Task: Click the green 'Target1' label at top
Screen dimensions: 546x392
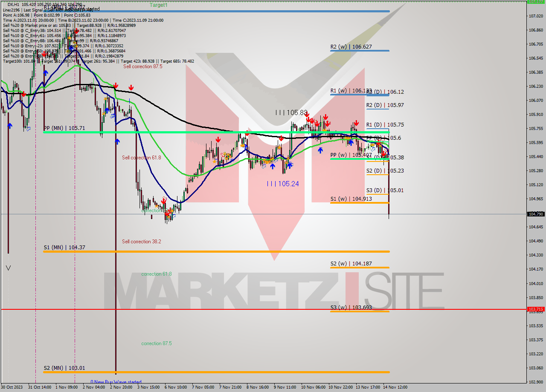Action: click(x=159, y=5)
